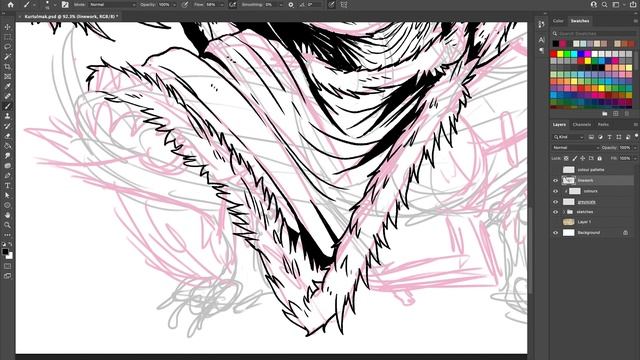Open the brush preset picker dropdown
The height and width of the screenshot is (360, 640).
pos(55,5)
